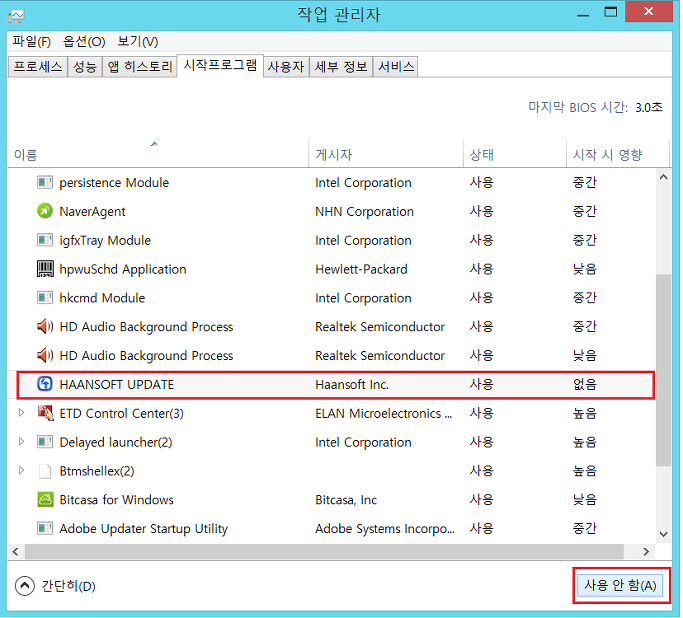Click the HAANSOFT UPDATE blue icon

(45, 384)
